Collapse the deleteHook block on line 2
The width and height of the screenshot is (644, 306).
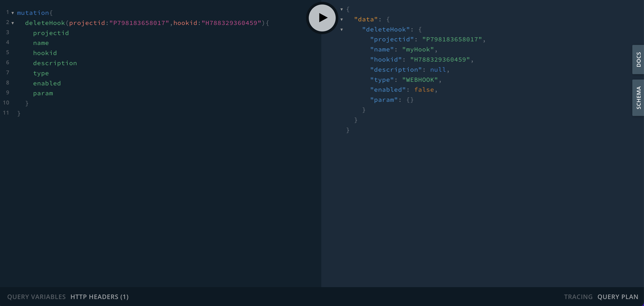click(13, 23)
